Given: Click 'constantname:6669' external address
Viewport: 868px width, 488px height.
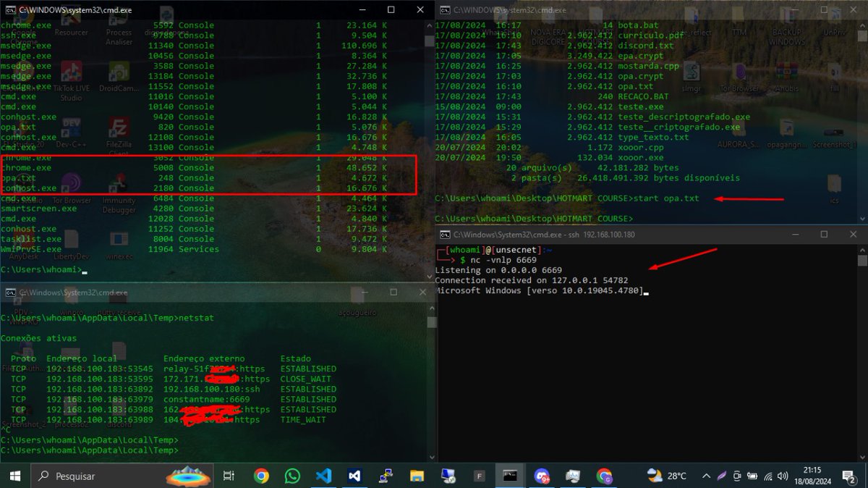Looking at the screenshot, I should coord(207,399).
